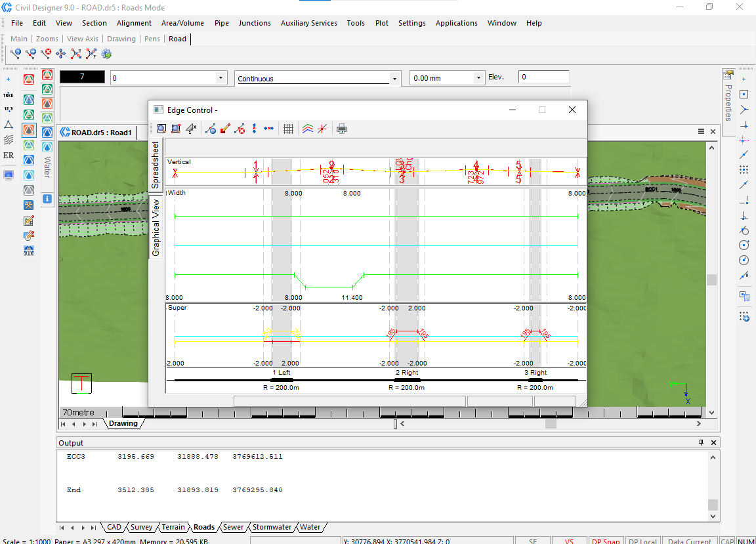Image resolution: width=756 pixels, height=544 pixels.
Task: Switch to the Zooms toolbar tab
Action: 47,39
